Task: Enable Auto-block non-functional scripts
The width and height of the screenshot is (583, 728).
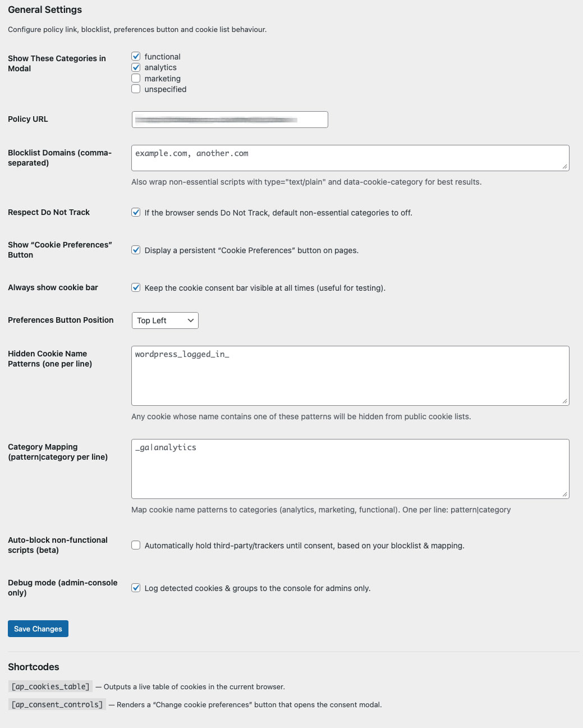Action: click(136, 544)
